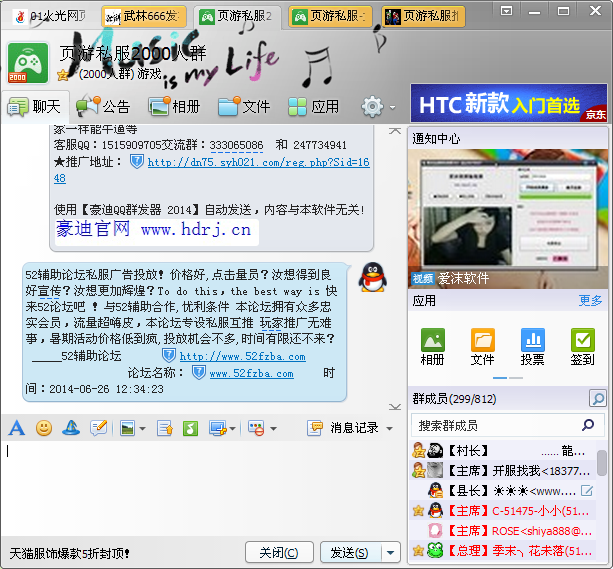Open the message history (消息记录)
This screenshot has height=569, width=613.
click(x=343, y=428)
